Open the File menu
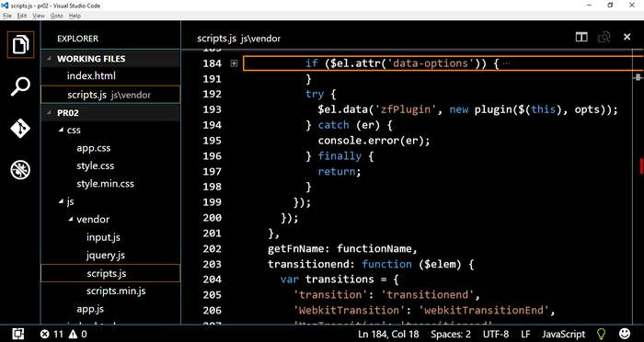 (7, 16)
